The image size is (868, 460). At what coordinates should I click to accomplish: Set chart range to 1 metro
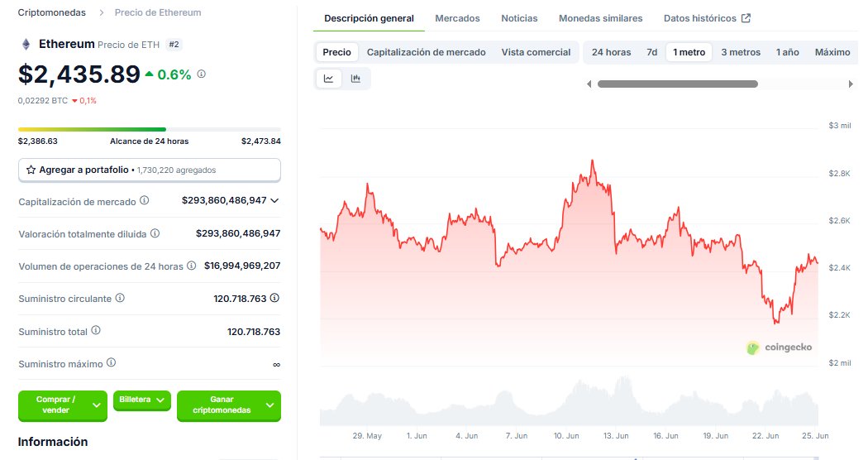(x=689, y=52)
